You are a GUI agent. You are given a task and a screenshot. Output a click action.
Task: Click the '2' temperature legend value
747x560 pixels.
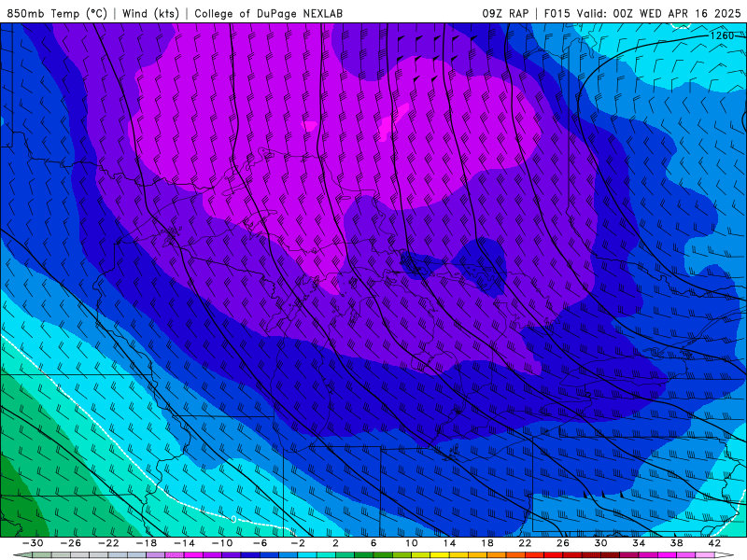[x=335, y=543]
